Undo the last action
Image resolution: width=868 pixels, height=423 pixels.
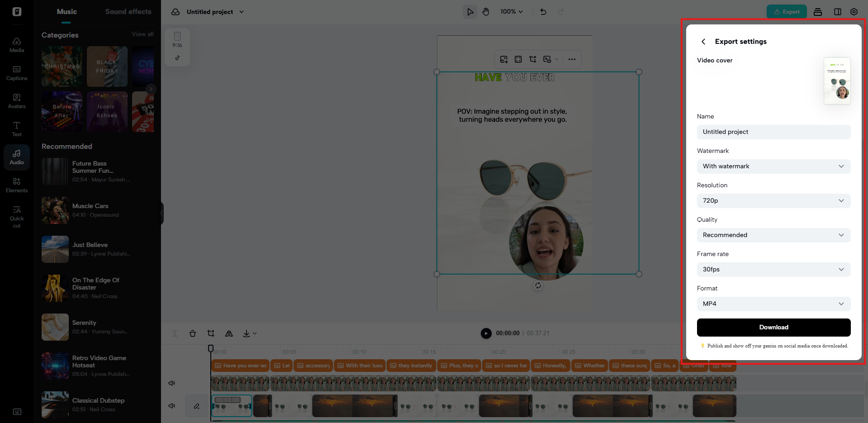tap(543, 12)
